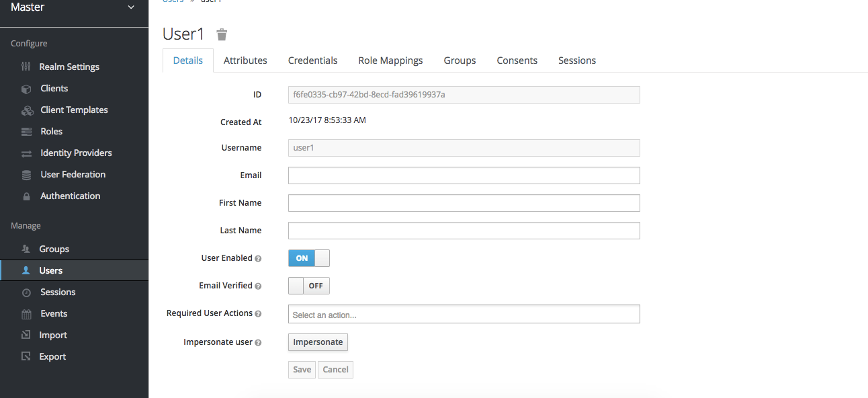Focus the Email input field
868x398 pixels.
pyautogui.click(x=464, y=175)
